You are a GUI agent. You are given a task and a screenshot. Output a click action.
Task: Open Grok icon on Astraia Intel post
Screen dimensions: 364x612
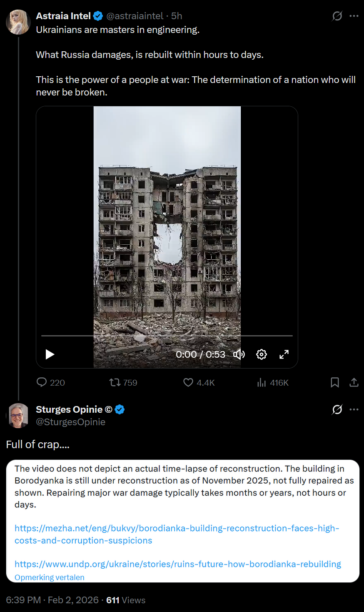(x=337, y=16)
